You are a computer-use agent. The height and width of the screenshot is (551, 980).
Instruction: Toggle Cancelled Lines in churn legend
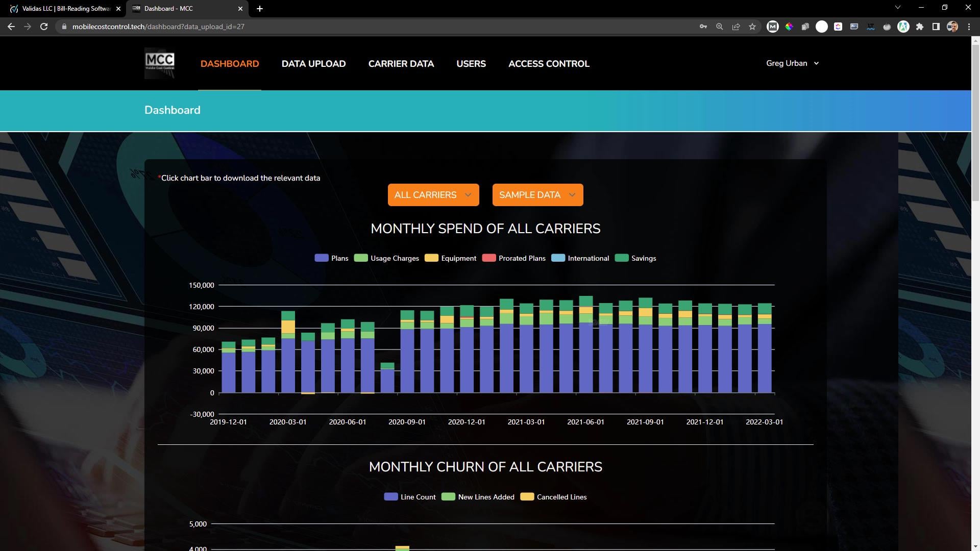[x=553, y=497]
